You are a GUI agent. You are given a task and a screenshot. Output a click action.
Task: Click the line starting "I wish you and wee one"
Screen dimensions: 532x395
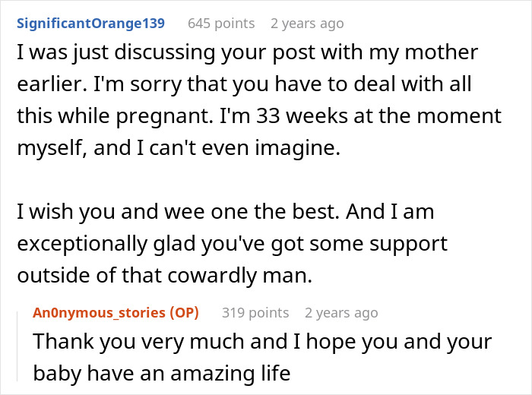coord(225,212)
